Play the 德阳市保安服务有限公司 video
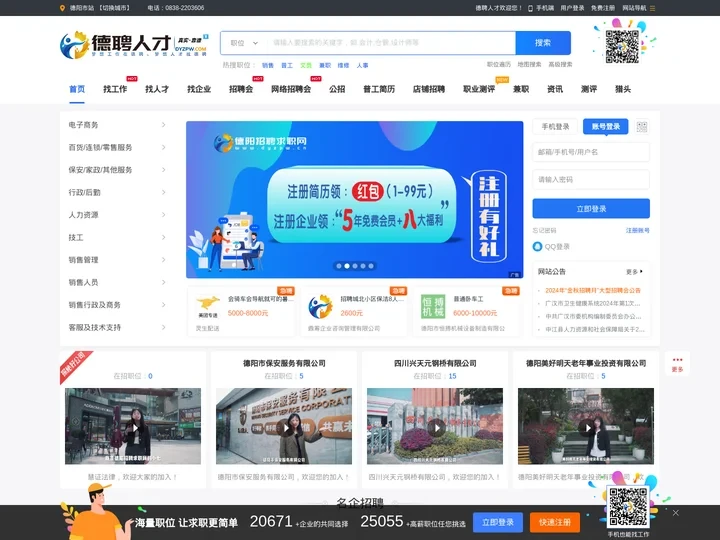This screenshot has width=720, height=540. 286,428
